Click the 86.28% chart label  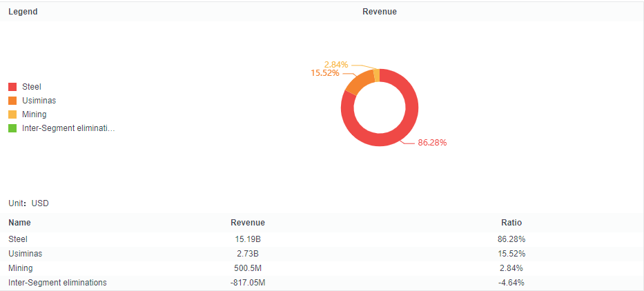[432, 143]
